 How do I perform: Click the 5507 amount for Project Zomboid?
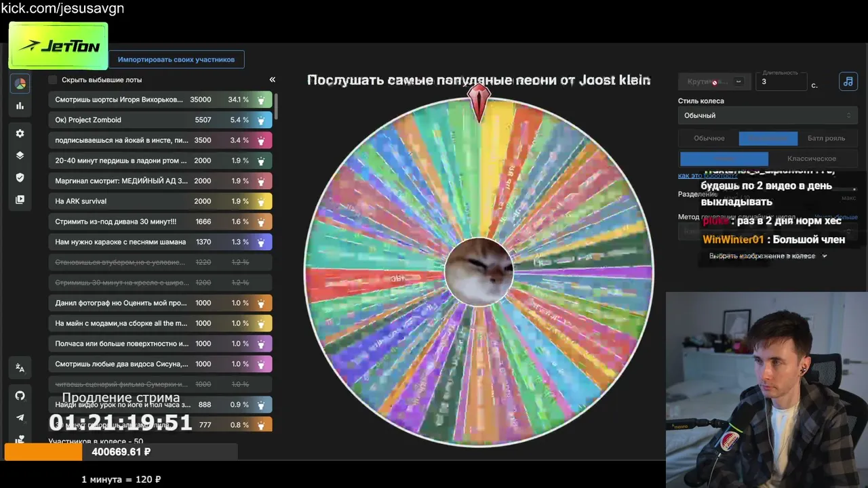point(203,120)
